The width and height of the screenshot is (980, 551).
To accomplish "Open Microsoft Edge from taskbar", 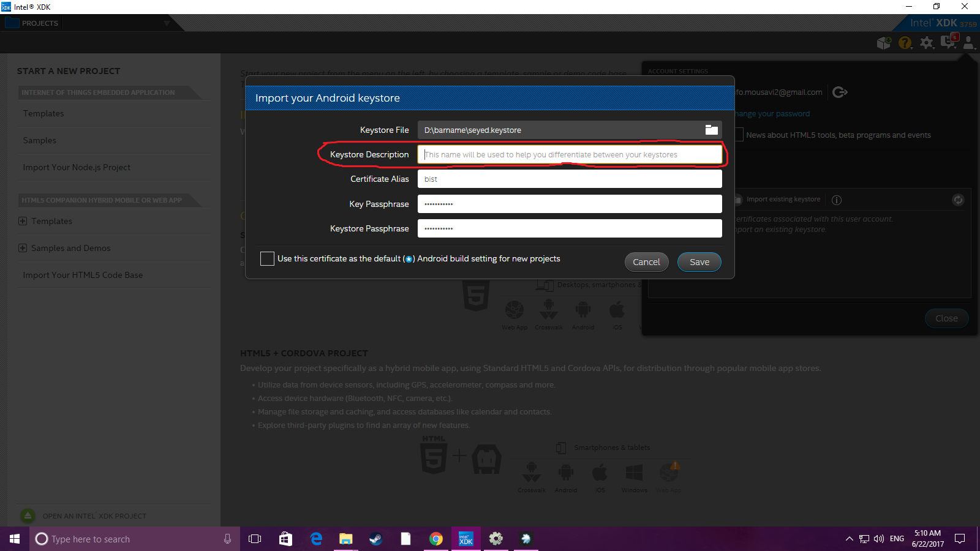I will point(316,539).
